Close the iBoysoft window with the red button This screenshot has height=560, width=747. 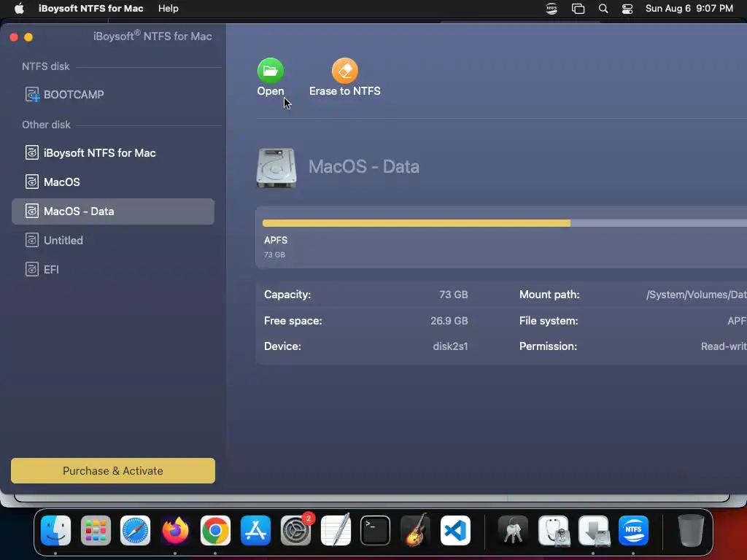[14, 37]
